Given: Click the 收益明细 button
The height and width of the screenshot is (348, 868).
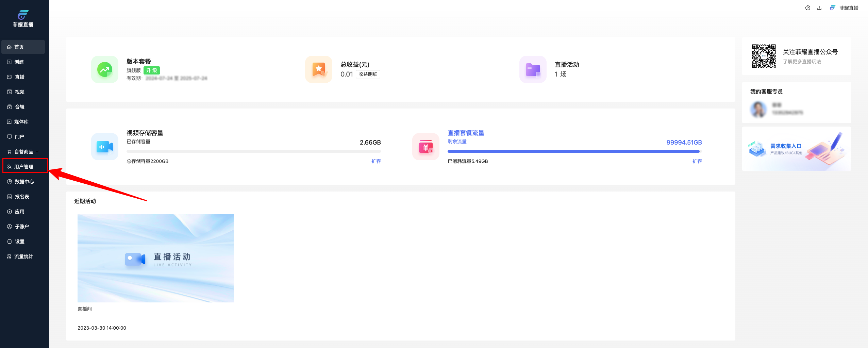Looking at the screenshot, I should pos(368,74).
